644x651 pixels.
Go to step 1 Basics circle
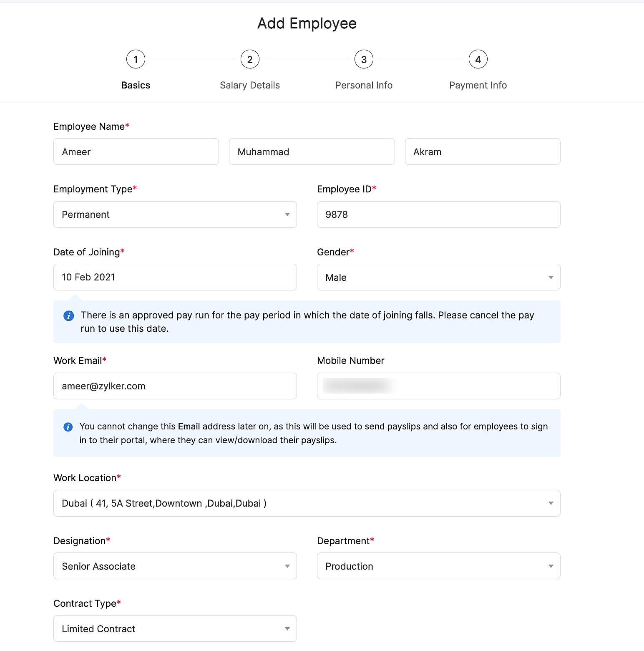click(x=136, y=59)
